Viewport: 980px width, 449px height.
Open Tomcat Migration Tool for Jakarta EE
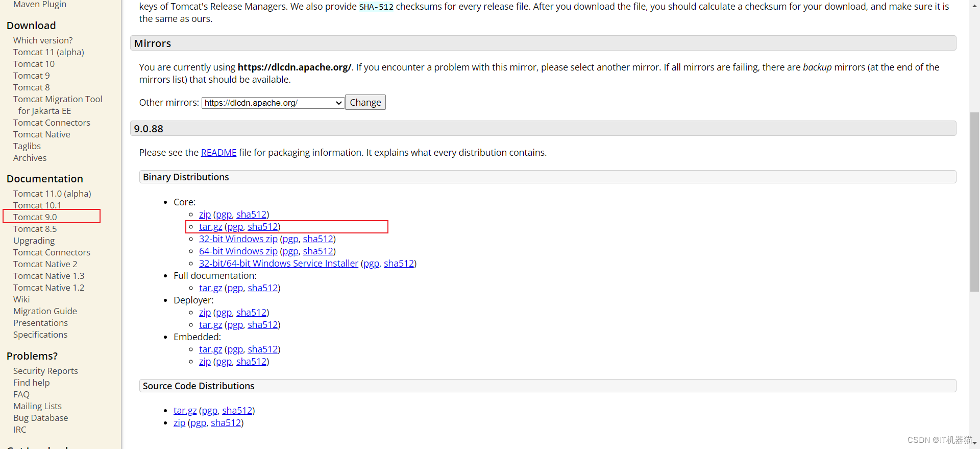(58, 105)
